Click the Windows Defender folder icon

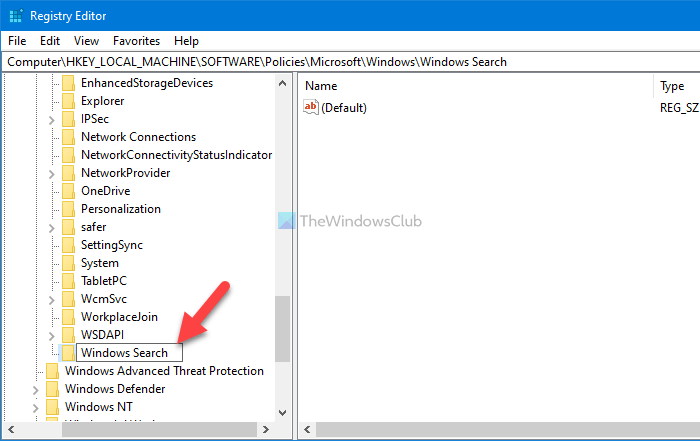click(x=52, y=389)
